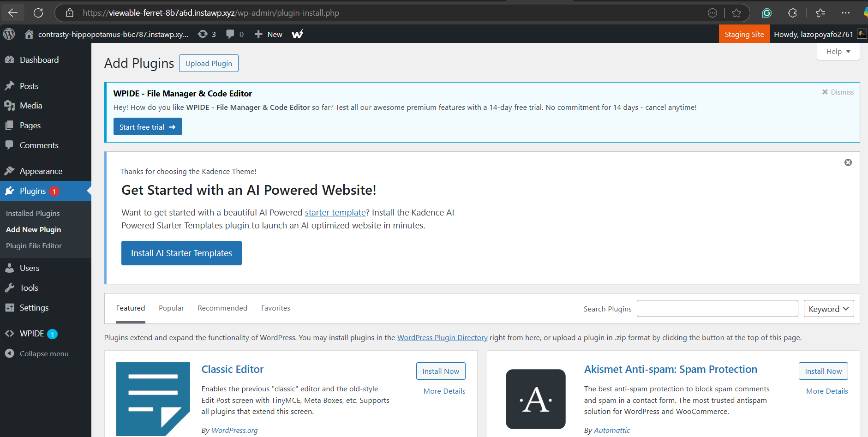Open the Plugins menu in the sidebar
This screenshot has height=437, width=868.
pos(46,191)
